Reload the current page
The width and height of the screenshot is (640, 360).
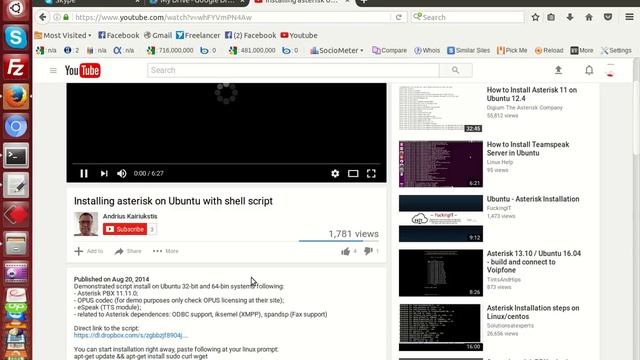pyautogui.click(x=399, y=17)
